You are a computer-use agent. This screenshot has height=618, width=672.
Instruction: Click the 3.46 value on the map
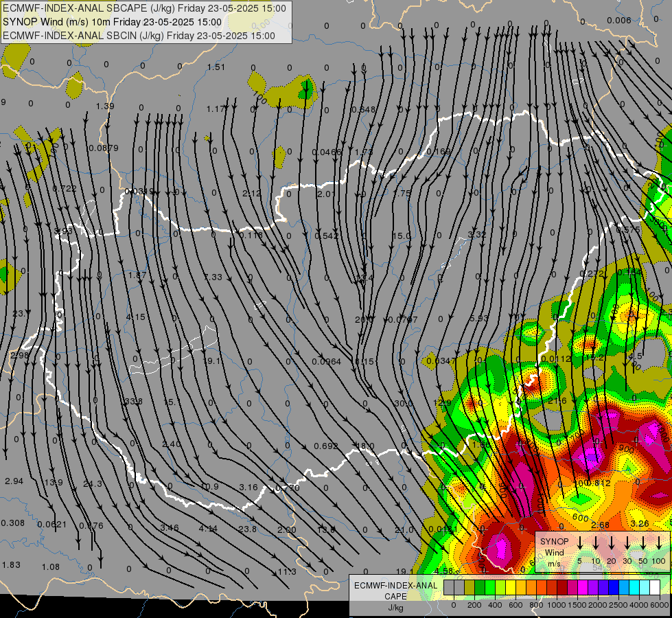tap(170, 527)
